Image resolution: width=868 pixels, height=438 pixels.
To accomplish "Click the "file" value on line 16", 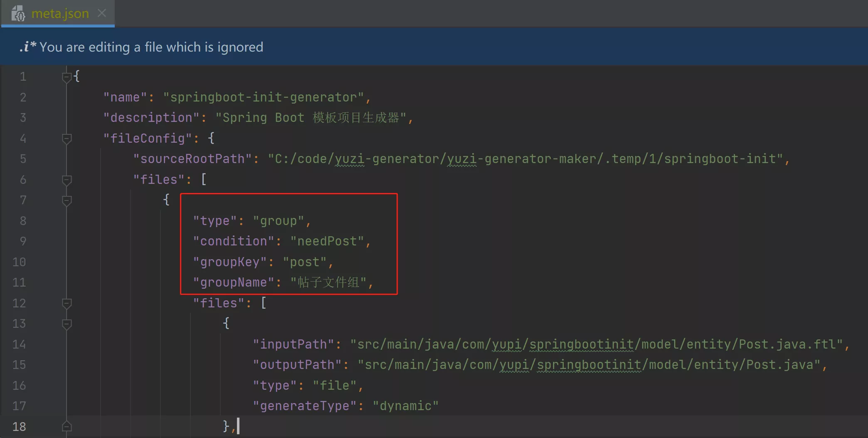I will pyautogui.click(x=335, y=386).
